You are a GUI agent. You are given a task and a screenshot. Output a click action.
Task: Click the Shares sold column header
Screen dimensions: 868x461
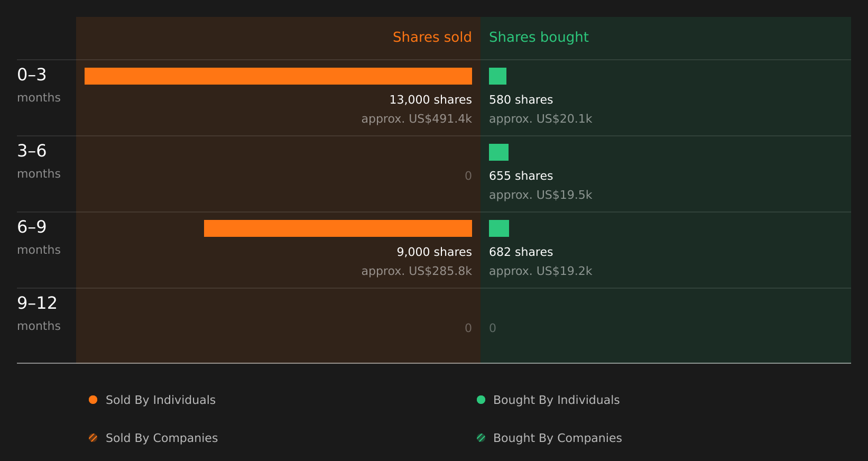pos(432,37)
